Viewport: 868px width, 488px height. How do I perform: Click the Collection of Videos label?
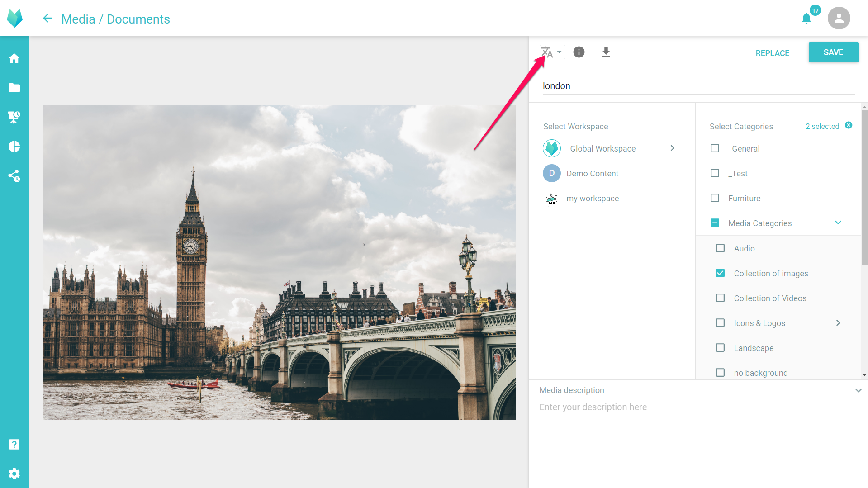770,298
